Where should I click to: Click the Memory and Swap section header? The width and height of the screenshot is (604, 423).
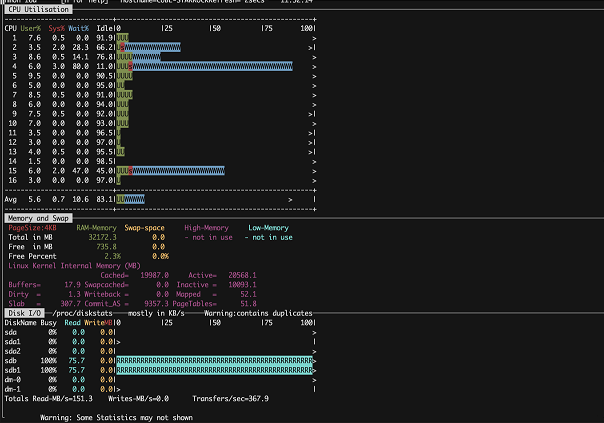pos(38,218)
